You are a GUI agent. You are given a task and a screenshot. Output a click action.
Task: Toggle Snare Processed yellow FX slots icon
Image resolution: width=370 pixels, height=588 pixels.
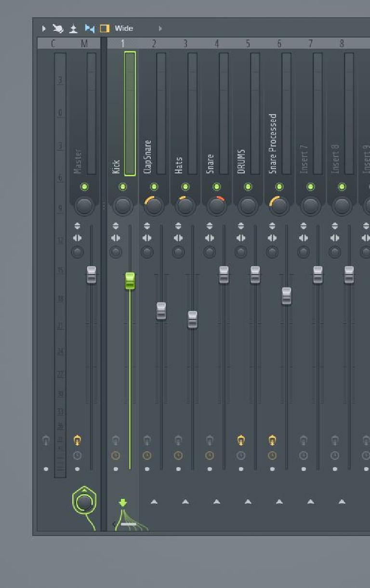click(x=272, y=440)
